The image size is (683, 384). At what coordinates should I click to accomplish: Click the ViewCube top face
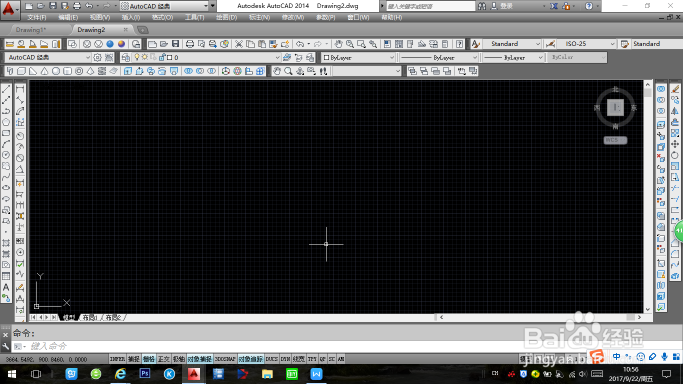point(615,107)
